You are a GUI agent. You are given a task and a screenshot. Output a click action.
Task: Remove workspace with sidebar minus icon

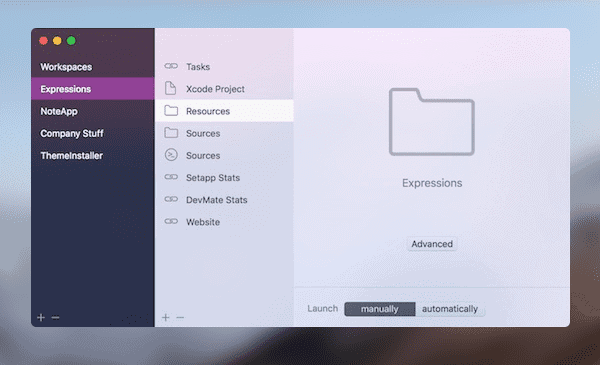55,318
